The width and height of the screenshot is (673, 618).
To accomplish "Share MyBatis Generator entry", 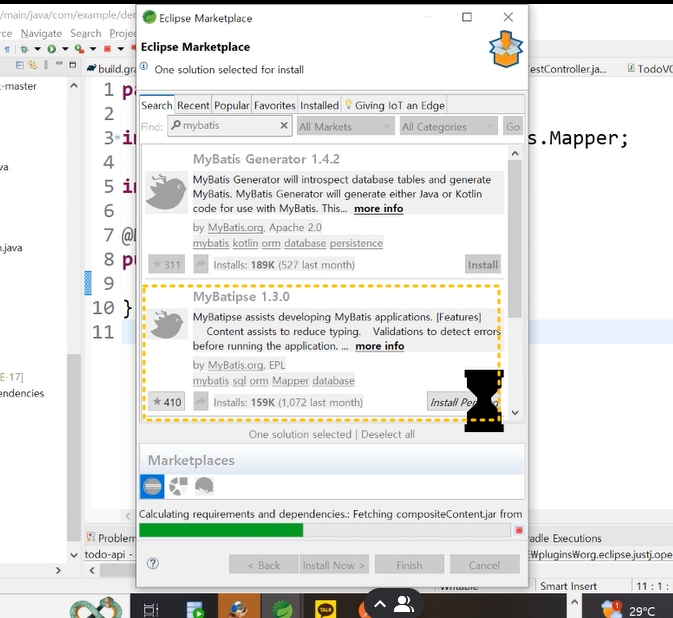I will click(x=200, y=264).
